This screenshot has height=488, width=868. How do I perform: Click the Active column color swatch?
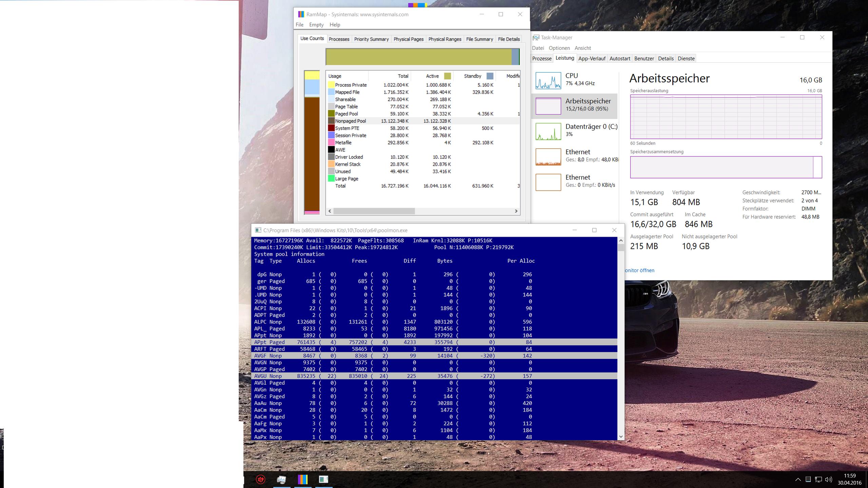pyautogui.click(x=447, y=76)
